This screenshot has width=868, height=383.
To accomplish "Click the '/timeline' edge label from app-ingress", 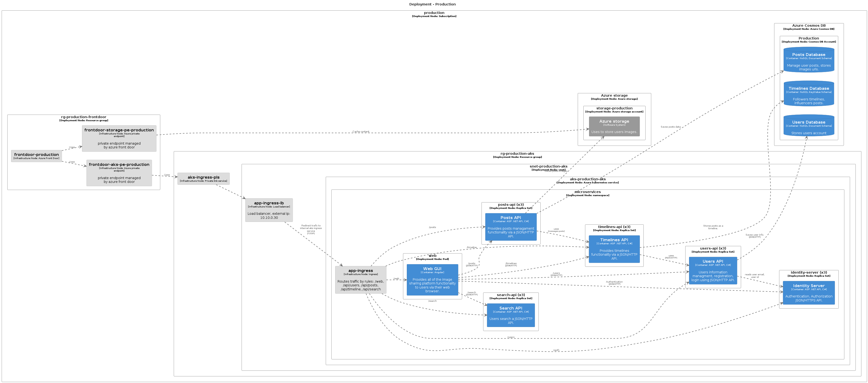I will [472, 247].
